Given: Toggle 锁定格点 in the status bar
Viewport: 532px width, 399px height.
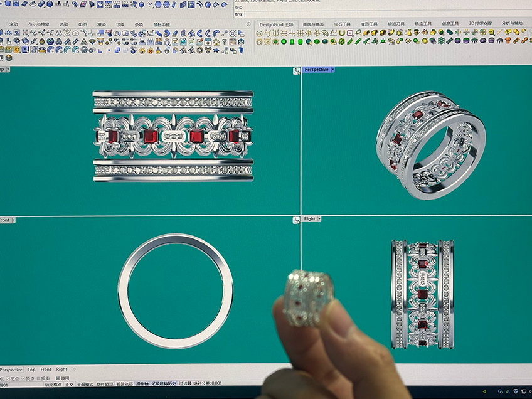Looking at the screenshot, I should (x=53, y=384).
